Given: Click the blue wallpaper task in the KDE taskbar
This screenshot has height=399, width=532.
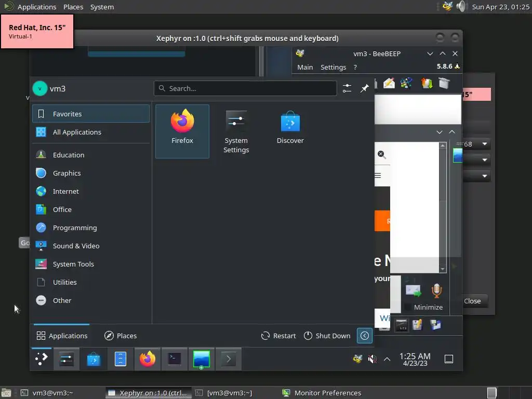Looking at the screenshot, I should 202,358.
